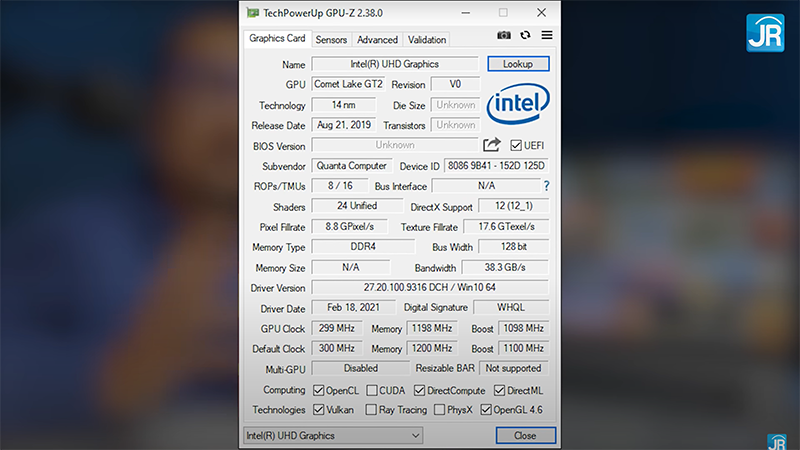Viewport: 800px width, 450px height.
Task: Click the Release Date field Aug 21, 2019
Action: coord(344,125)
